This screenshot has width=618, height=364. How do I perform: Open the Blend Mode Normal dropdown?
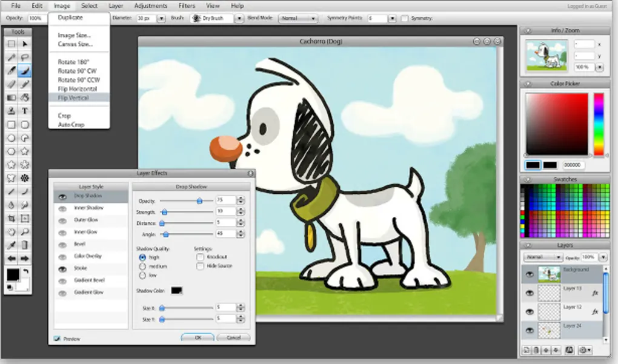[x=298, y=18]
